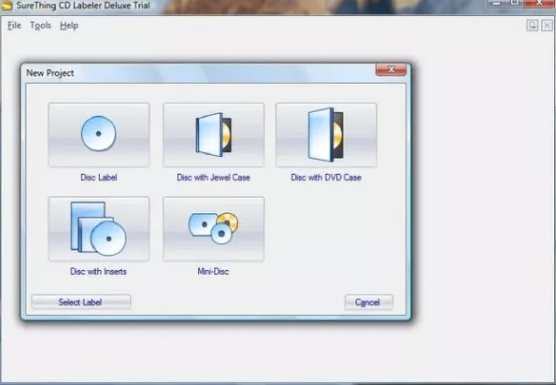Choose the Disc Label project icon
The height and width of the screenshot is (385, 556).
[99, 135]
